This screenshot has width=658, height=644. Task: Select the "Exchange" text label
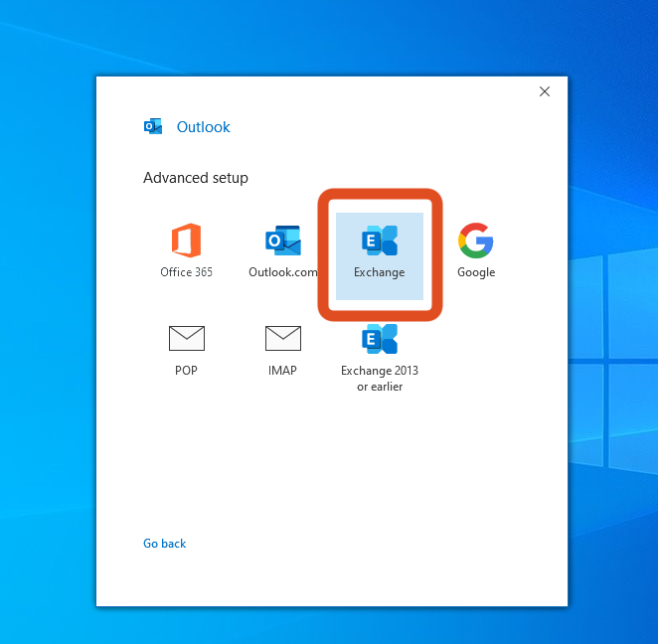tap(380, 272)
